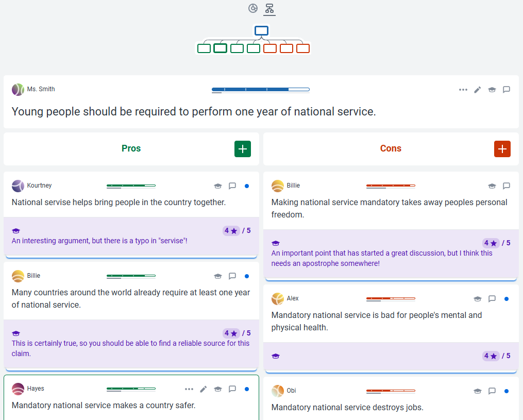
Task: Select the top blue root node in tree
Action: (261, 31)
